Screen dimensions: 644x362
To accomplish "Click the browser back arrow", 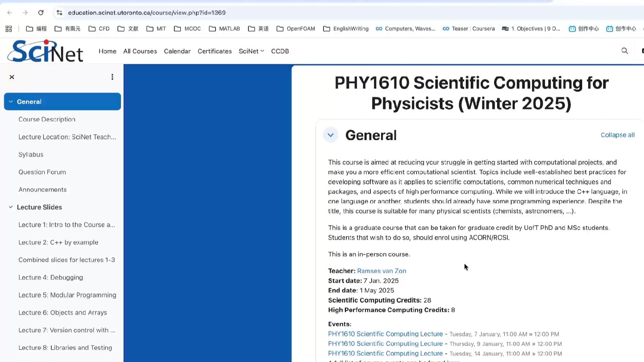I will tap(10, 13).
